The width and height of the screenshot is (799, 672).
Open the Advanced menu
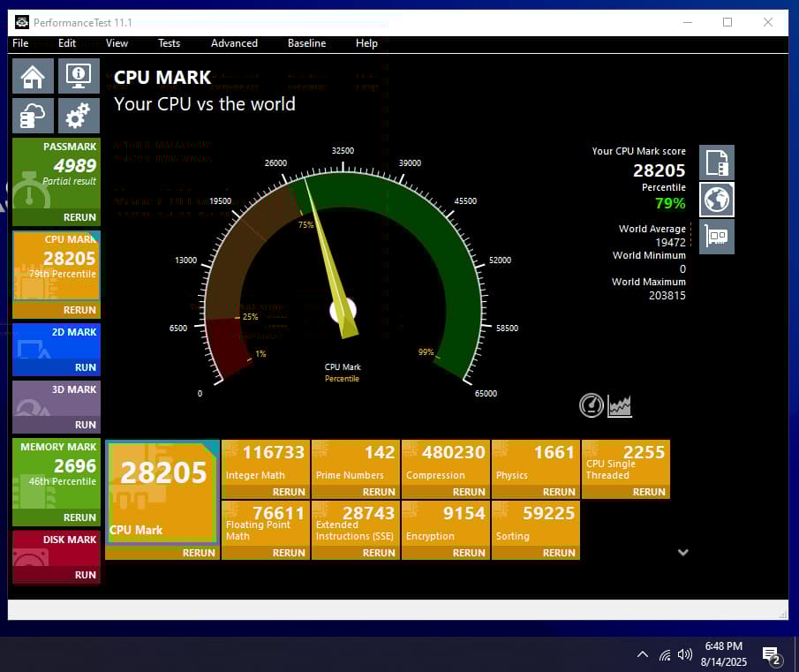(x=234, y=43)
